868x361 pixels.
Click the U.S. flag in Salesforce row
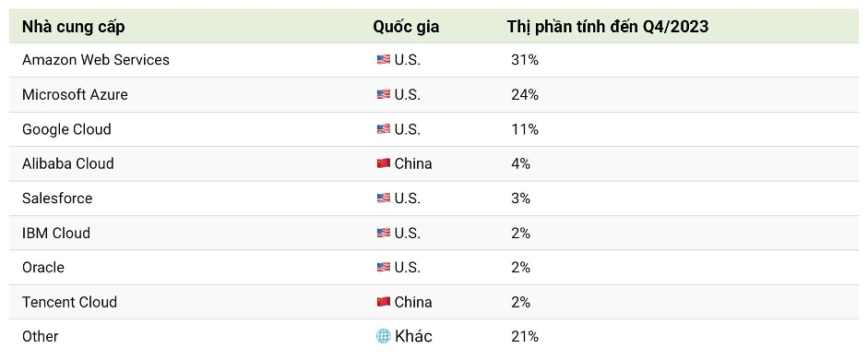383,199
